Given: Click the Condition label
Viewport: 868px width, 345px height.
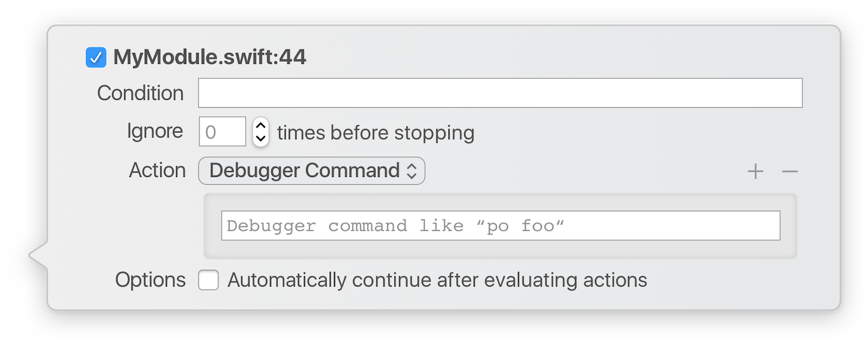Looking at the screenshot, I should [140, 93].
